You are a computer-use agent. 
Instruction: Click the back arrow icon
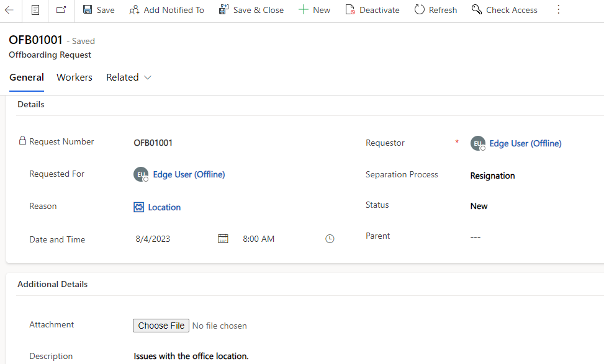point(9,10)
